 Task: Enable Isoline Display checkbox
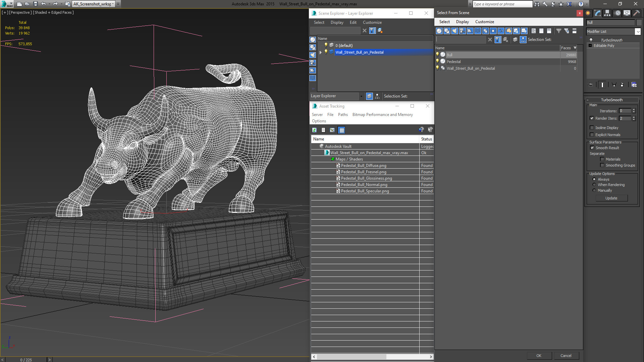[x=592, y=127]
